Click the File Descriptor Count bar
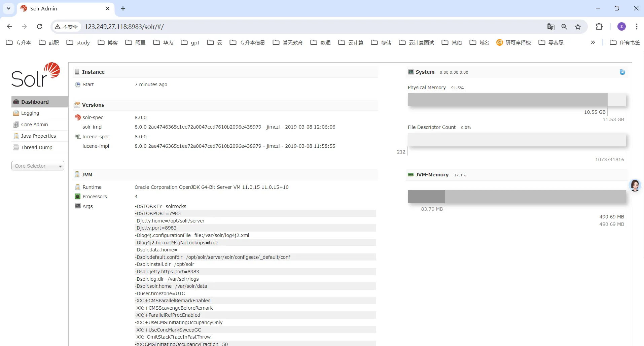 point(516,140)
